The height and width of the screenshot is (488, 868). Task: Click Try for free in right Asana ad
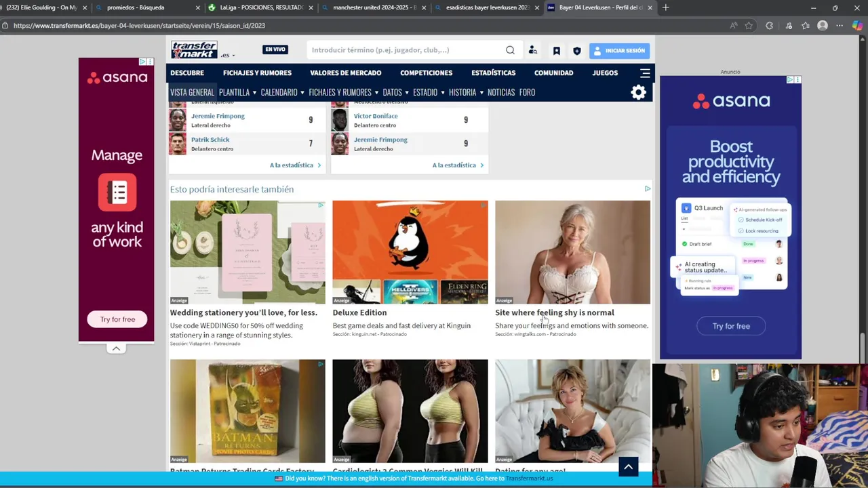[x=731, y=326]
